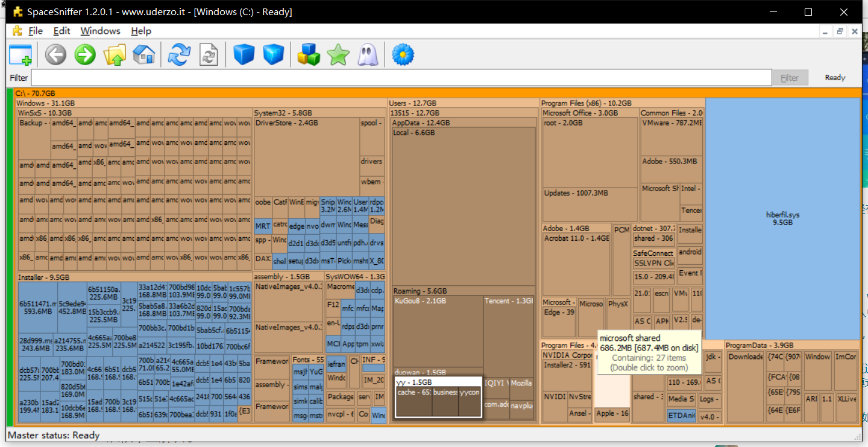Click the first blue cube detail icon
The image size is (868, 447).
[244, 55]
